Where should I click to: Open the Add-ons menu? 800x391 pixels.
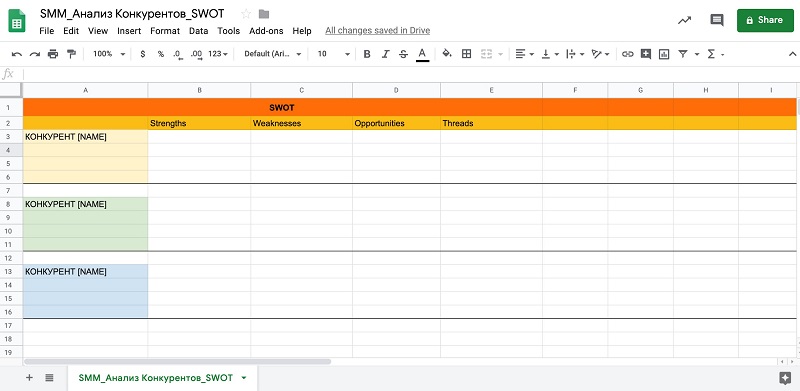tap(266, 31)
